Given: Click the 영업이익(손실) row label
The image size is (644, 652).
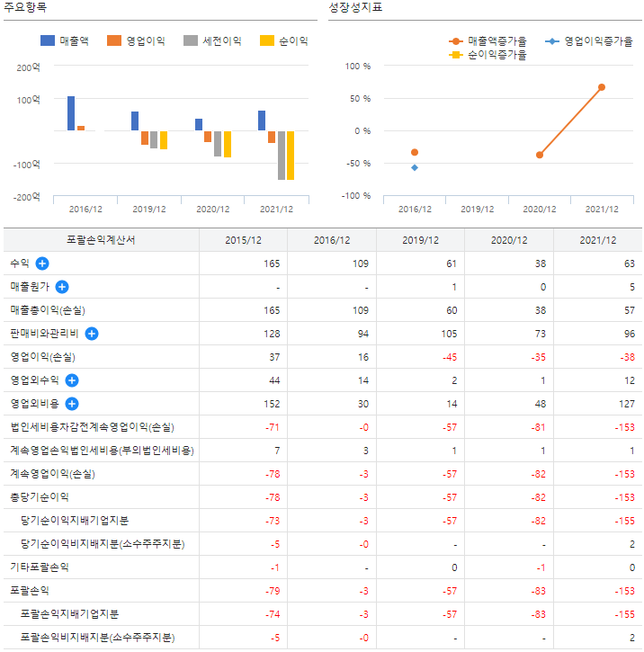Looking at the screenshot, I should [x=43, y=357].
